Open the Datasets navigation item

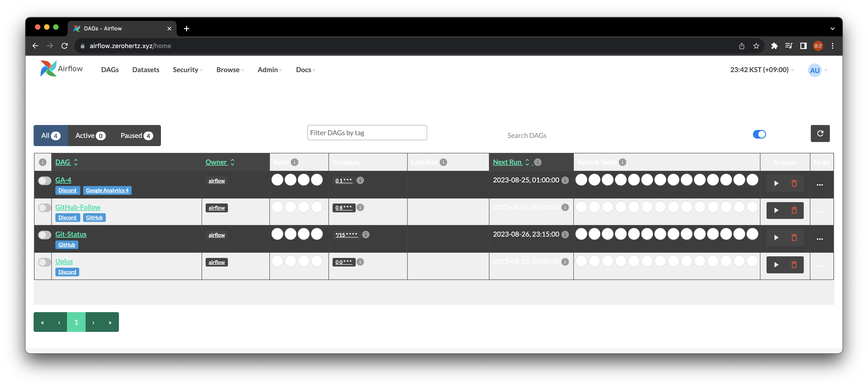point(145,70)
